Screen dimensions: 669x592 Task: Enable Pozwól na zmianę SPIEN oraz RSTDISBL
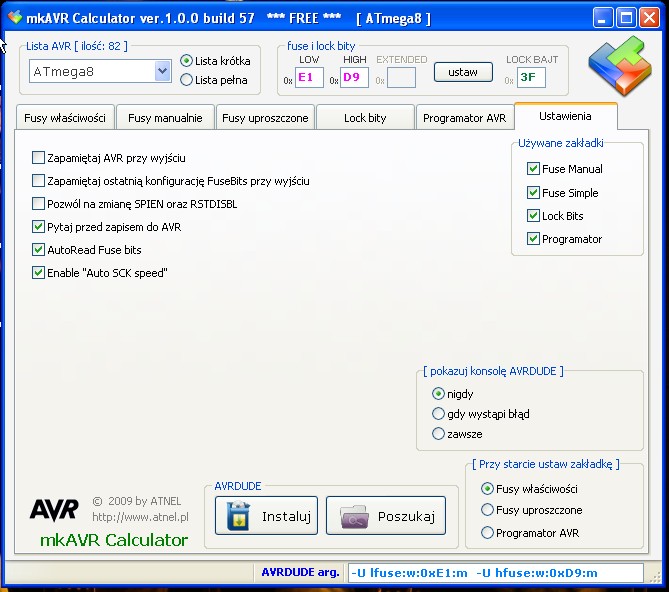[38, 203]
